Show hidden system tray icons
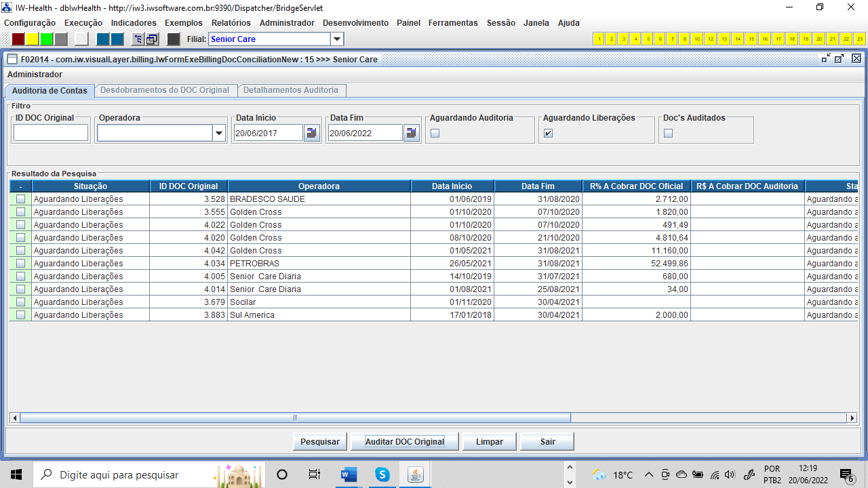 648,474
